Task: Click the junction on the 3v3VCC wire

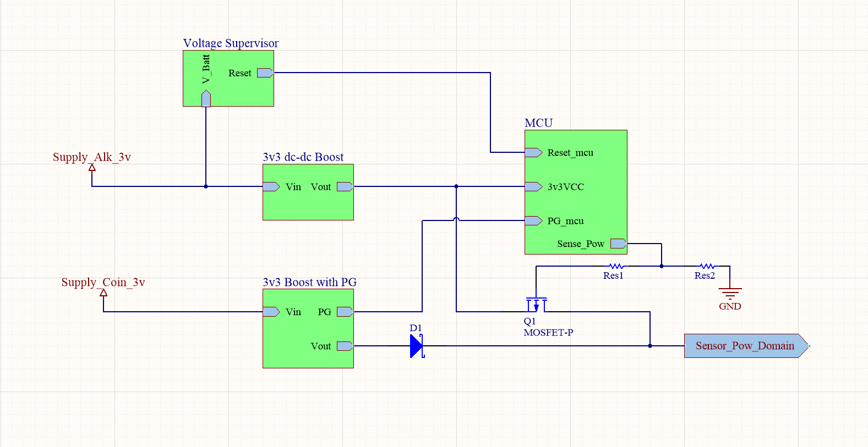Action: 456,186
